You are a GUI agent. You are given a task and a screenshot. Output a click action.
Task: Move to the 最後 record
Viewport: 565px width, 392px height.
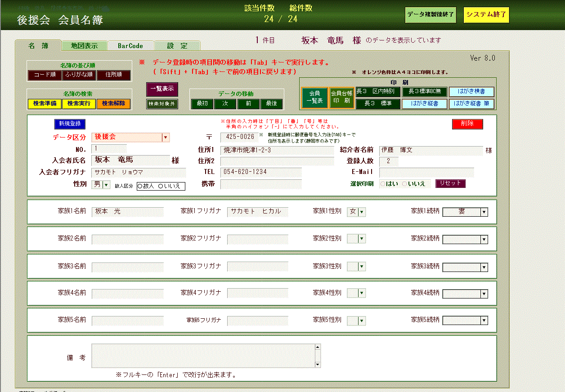coord(271,104)
